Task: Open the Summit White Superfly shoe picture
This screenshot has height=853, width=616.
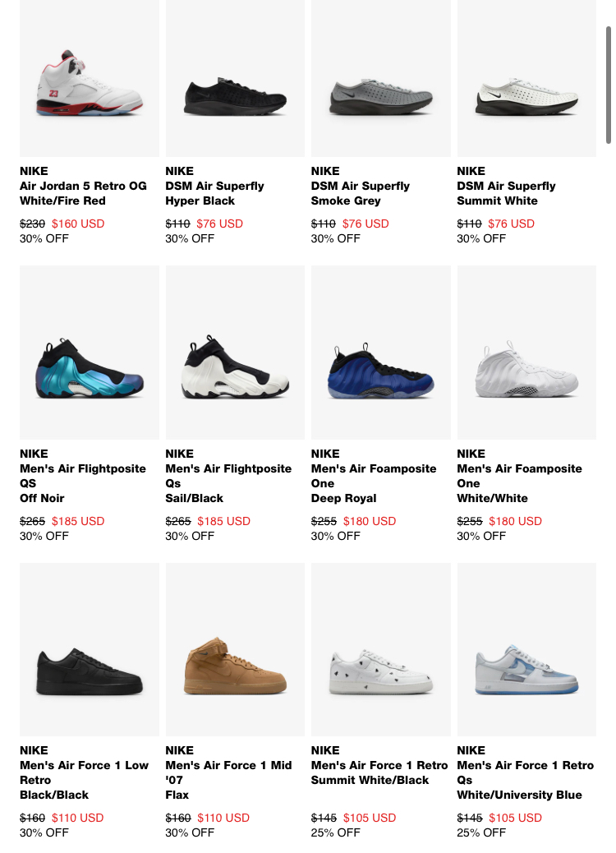Action: [526, 78]
